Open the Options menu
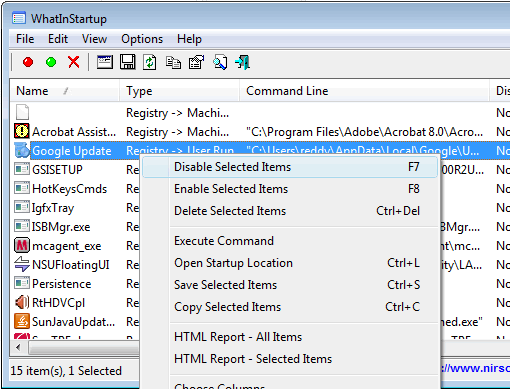 click(x=142, y=39)
